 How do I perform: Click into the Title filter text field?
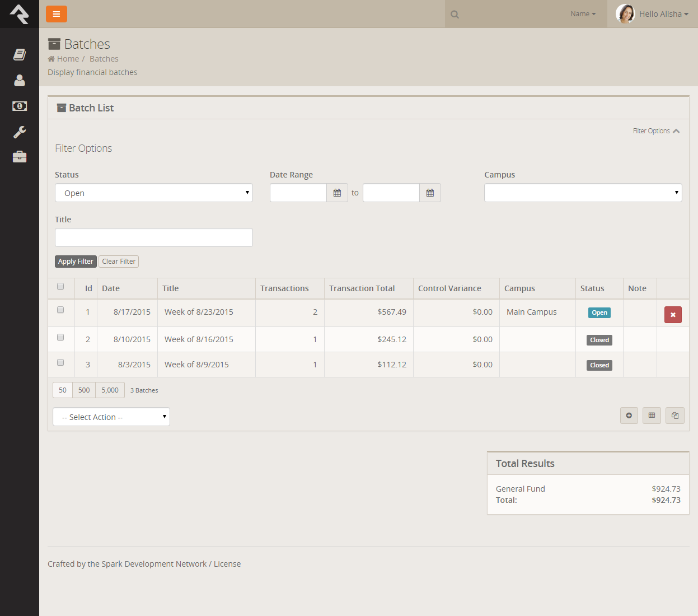click(154, 237)
